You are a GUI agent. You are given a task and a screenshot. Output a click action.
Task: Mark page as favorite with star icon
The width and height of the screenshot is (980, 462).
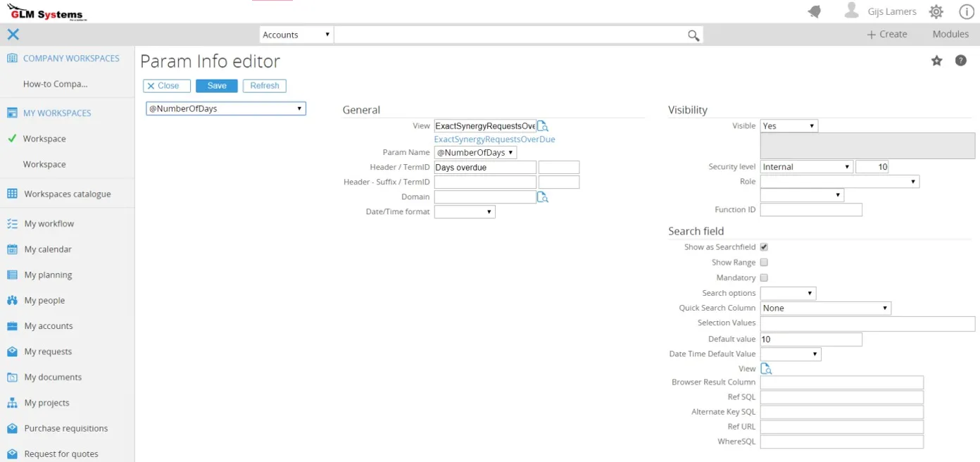tap(936, 61)
